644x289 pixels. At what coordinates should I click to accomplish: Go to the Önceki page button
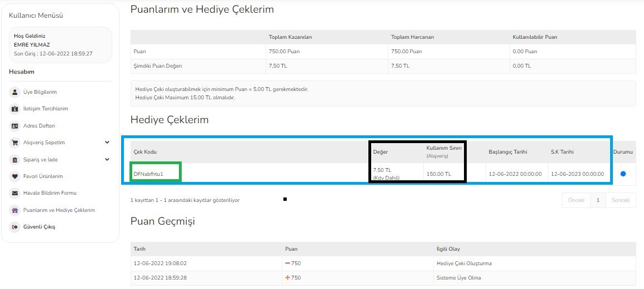pyautogui.click(x=576, y=200)
